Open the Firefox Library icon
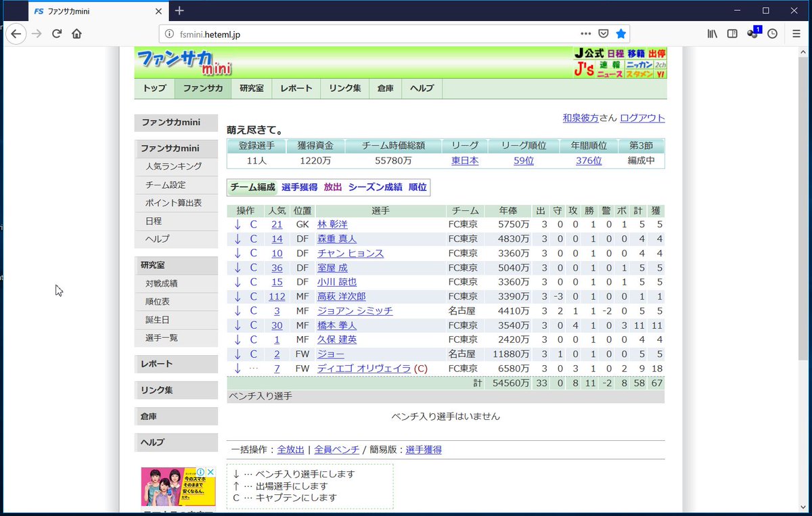Image resolution: width=812 pixels, height=516 pixels. pos(713,34)
